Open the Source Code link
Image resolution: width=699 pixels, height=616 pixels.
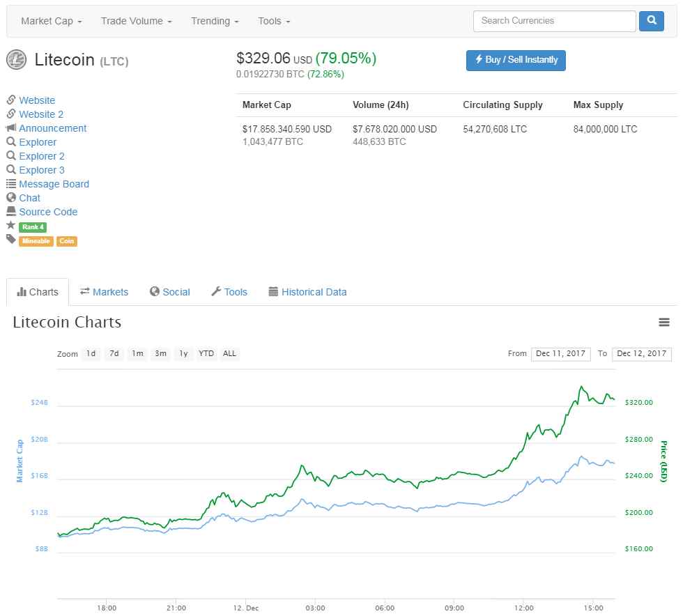(x=48, y=212)
